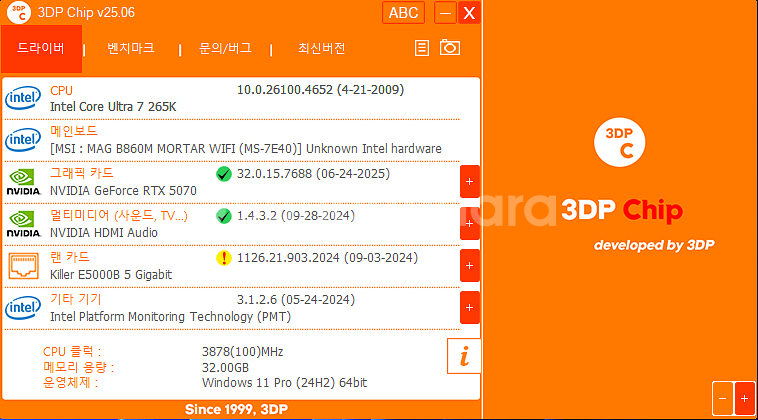Image resolution: width=758 pixels, height=420 pixels.
Task: Expand 랜 카드 row with plus button
Action: tap(469, 266)
